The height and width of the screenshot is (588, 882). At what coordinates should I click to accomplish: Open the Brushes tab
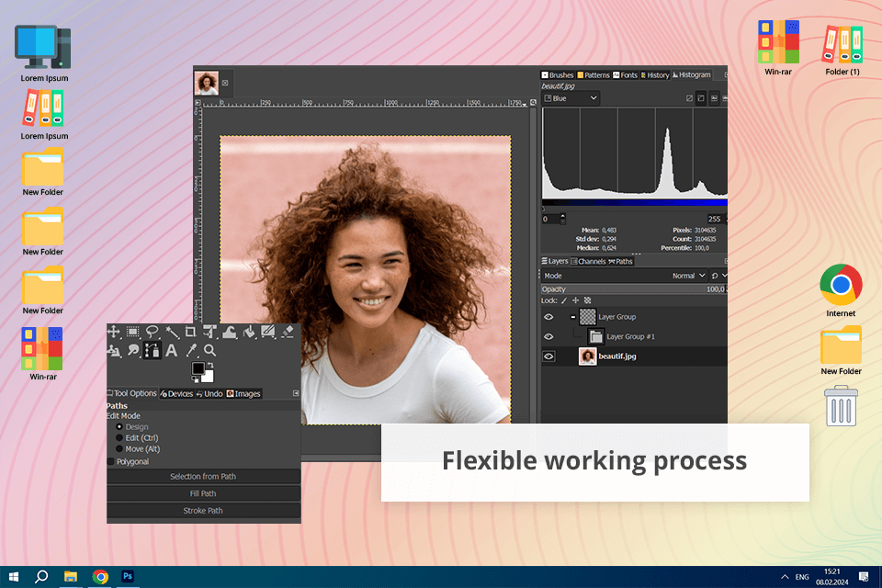(x=558, y=75)
